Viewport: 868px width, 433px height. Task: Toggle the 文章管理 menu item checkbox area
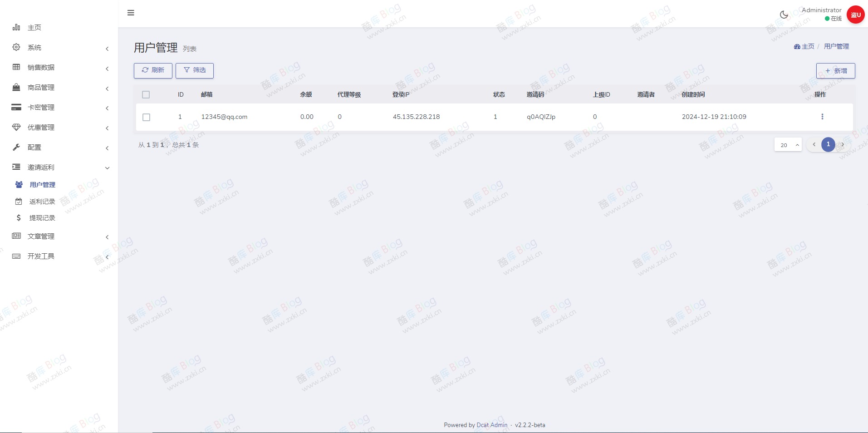[x=41, y=236]
